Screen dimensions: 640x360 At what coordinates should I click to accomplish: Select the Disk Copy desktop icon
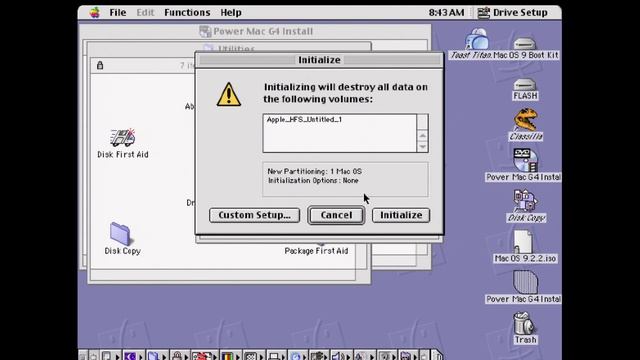[525, 201]
